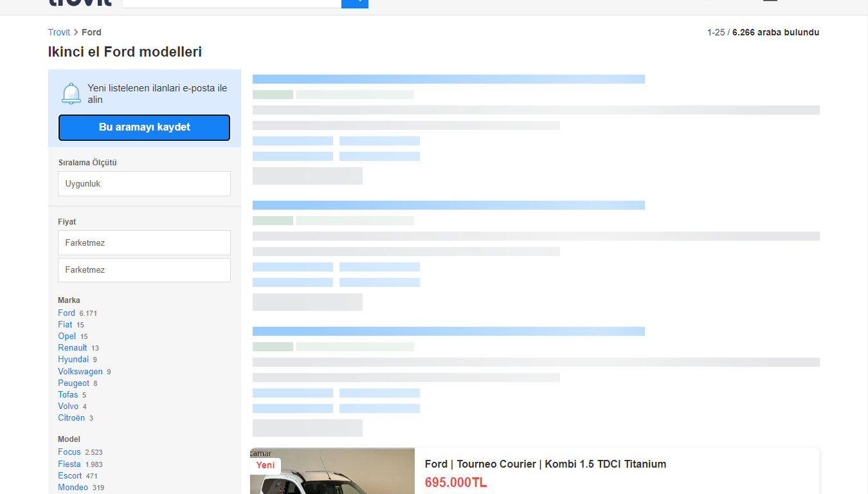Select the Ford brand filter
Viewport: 868px width, 494px height.
[66, 313]
